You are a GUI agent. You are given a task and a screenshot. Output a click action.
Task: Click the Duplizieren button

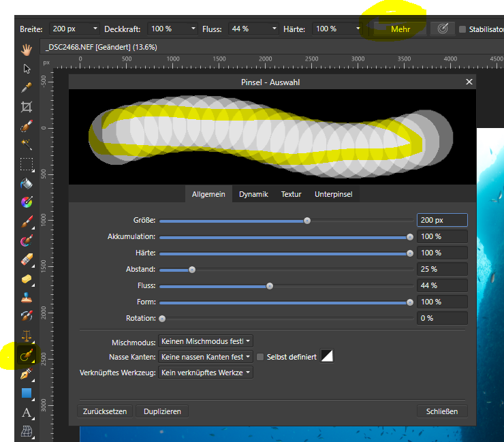161,411
